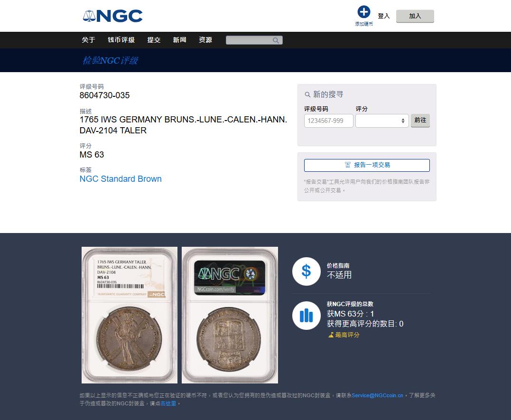Click the NGC scales logo

click(112, 16)
